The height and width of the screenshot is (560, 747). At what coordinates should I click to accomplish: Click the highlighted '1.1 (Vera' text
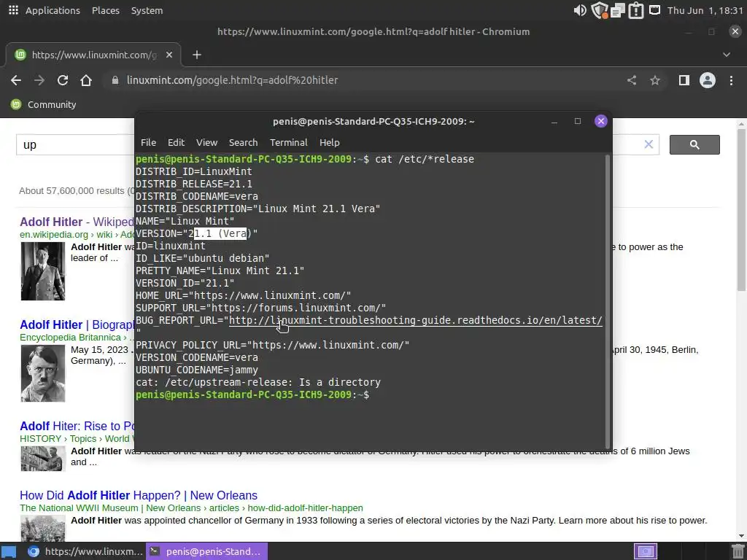(x=220, y=234)
